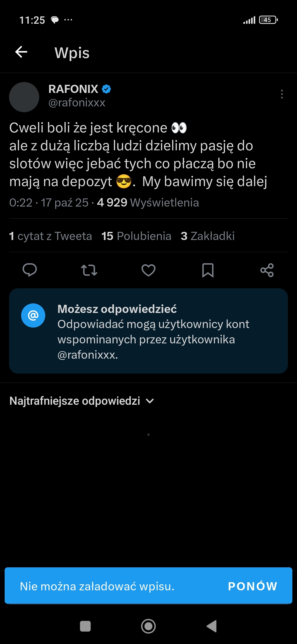This screenshot has height=644, width=297.
Task: Tap the back arrow in header
Action: pyautogui.click(x=21, y=52)
